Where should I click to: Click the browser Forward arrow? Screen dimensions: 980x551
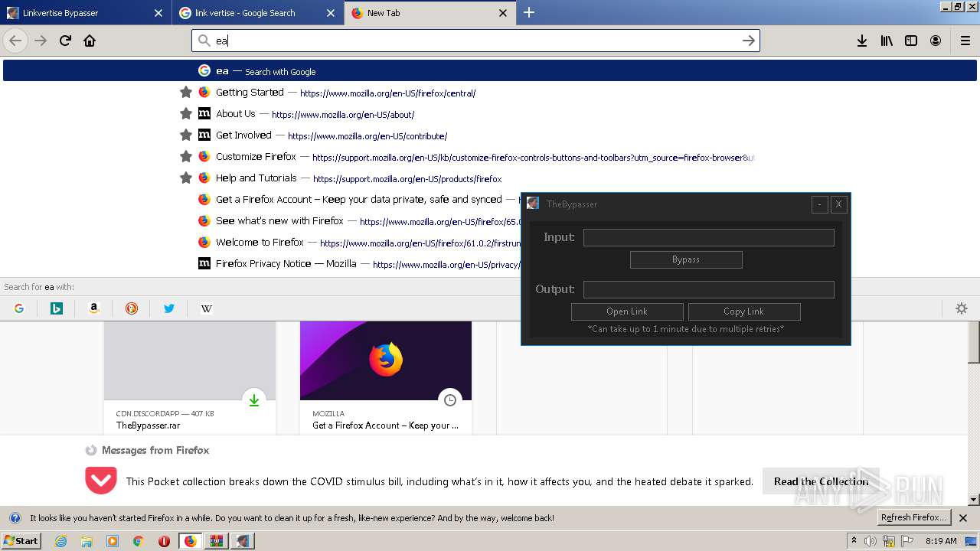tap(41, 41)
